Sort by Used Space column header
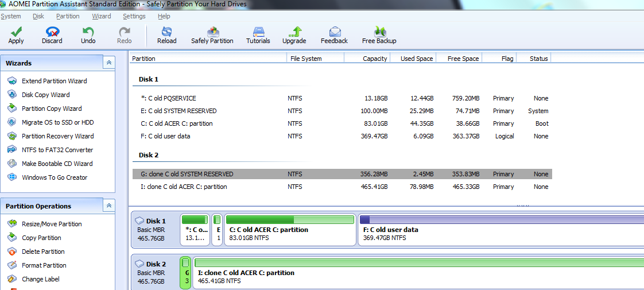The width and height of the screenshot is (644, 290). (413, 59)
